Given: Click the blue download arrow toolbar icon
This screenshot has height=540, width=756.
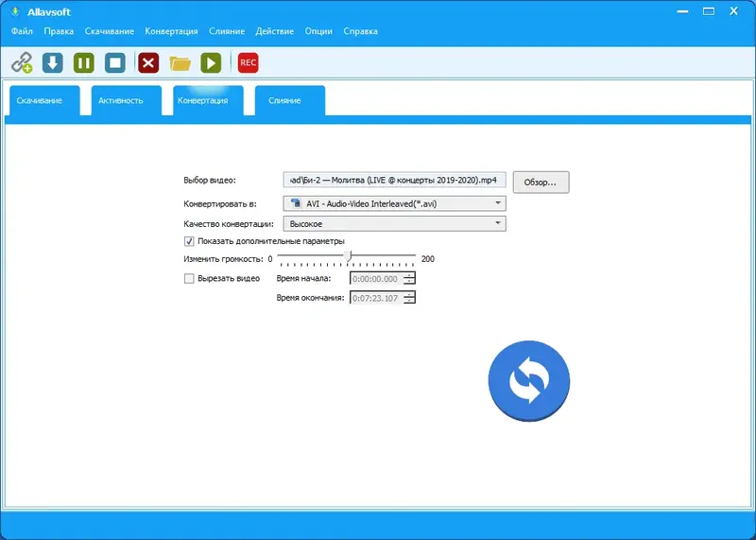Looking at the screenshot, I should tap(53, 62).
